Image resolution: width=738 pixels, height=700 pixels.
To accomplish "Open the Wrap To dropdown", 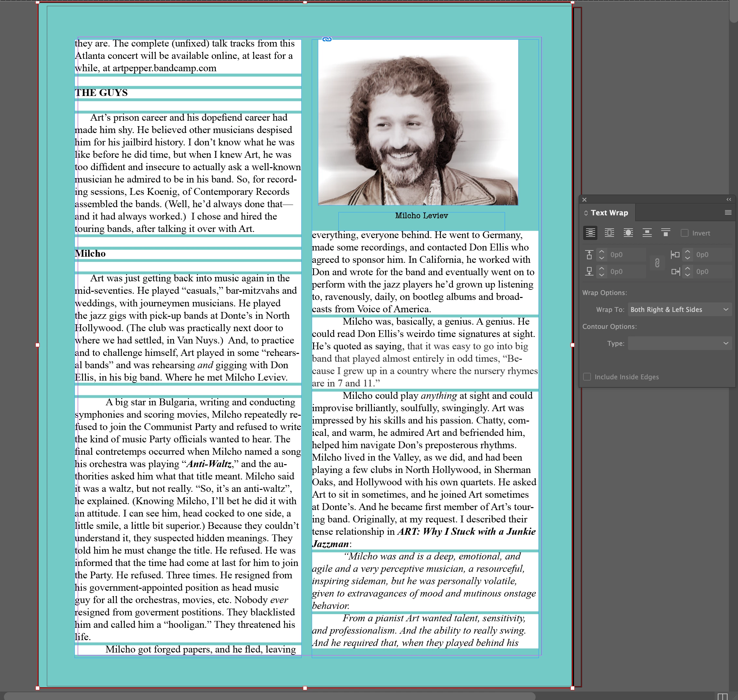I will (679, 309).
